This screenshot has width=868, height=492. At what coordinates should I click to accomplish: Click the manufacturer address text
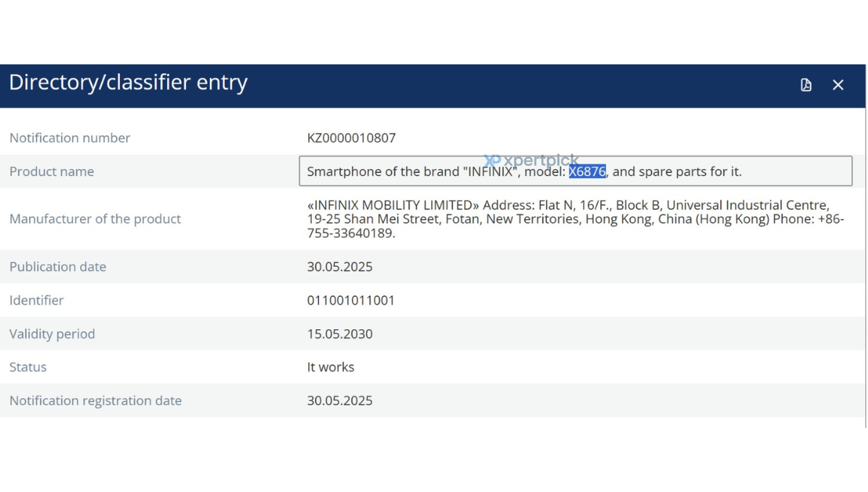tap(576, 219)
